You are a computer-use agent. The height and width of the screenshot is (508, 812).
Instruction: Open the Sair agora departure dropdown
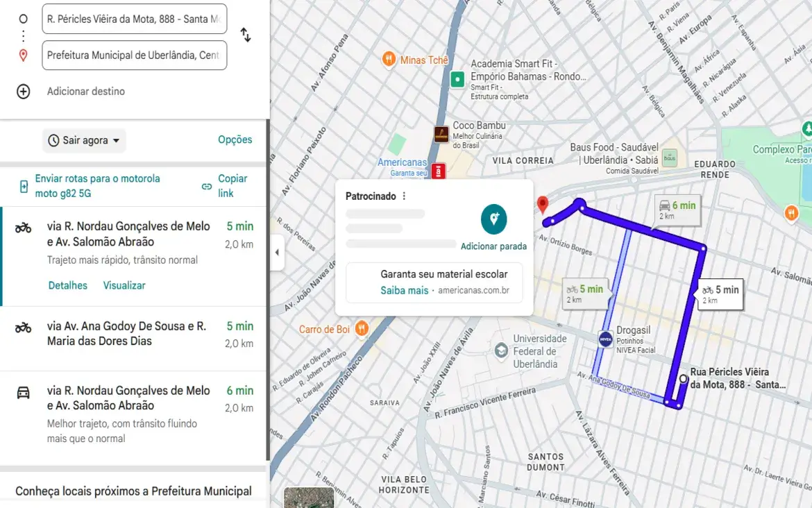point(84,140)
